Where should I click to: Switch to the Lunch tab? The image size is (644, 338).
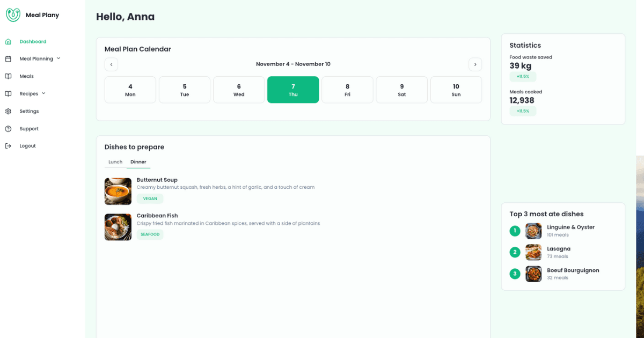coord(115,162)
